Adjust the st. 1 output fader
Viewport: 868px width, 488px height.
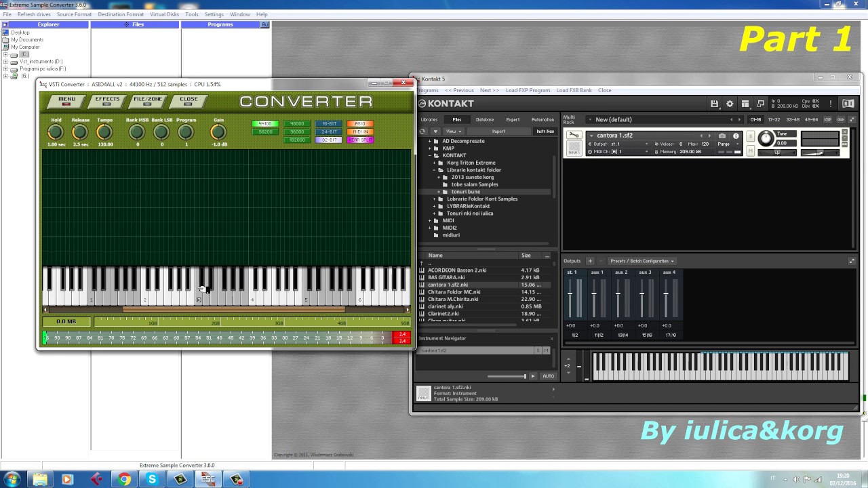tap(570, 294)
